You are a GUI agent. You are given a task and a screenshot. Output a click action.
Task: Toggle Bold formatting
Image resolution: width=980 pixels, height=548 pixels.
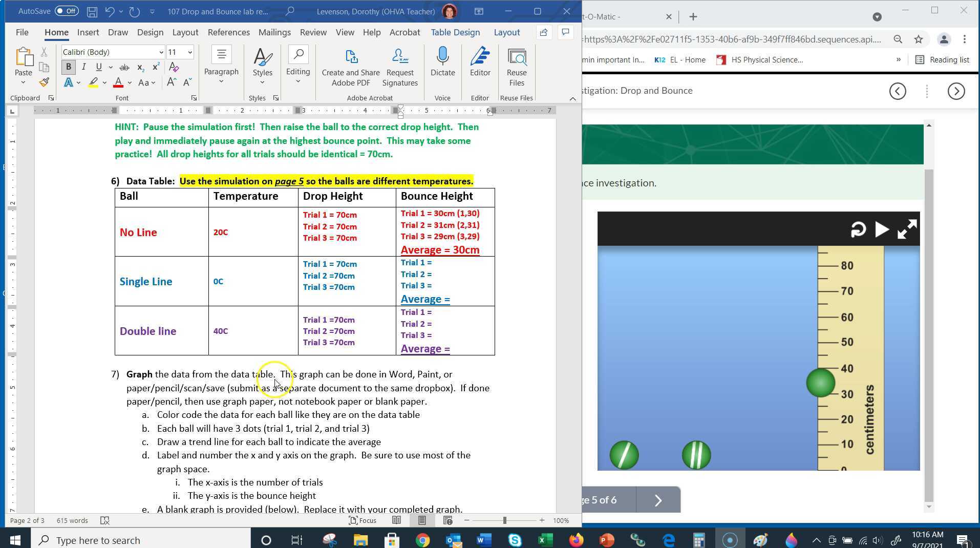68,67
